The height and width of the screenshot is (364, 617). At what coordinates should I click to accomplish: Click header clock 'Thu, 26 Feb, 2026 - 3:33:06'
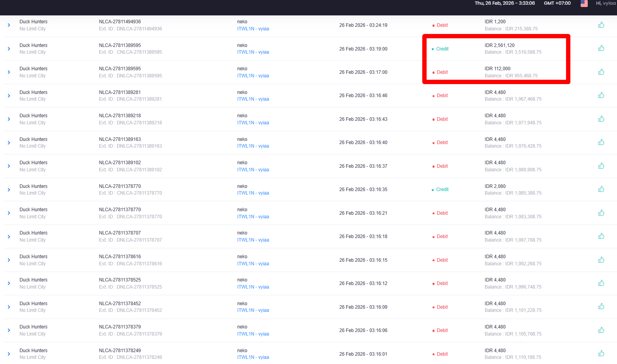505,3
